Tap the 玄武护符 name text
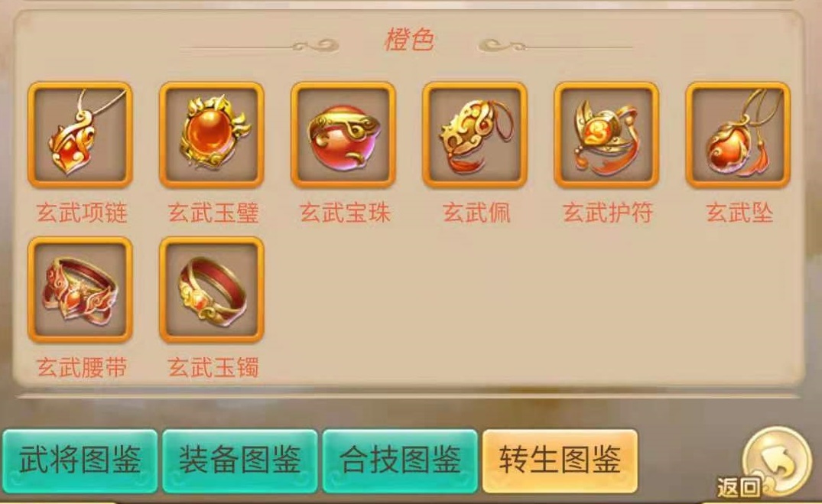Viewport: 822px width, 504px height. 608,213
